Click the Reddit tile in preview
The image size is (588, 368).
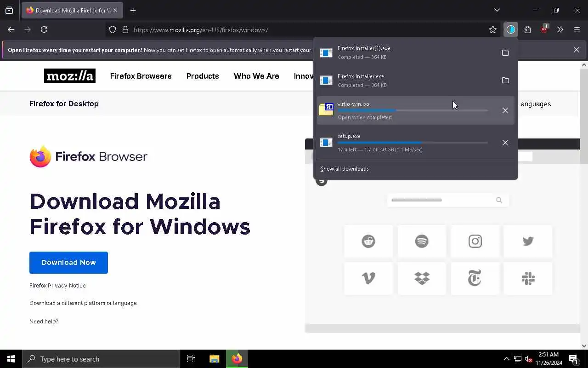click(368, 241)
